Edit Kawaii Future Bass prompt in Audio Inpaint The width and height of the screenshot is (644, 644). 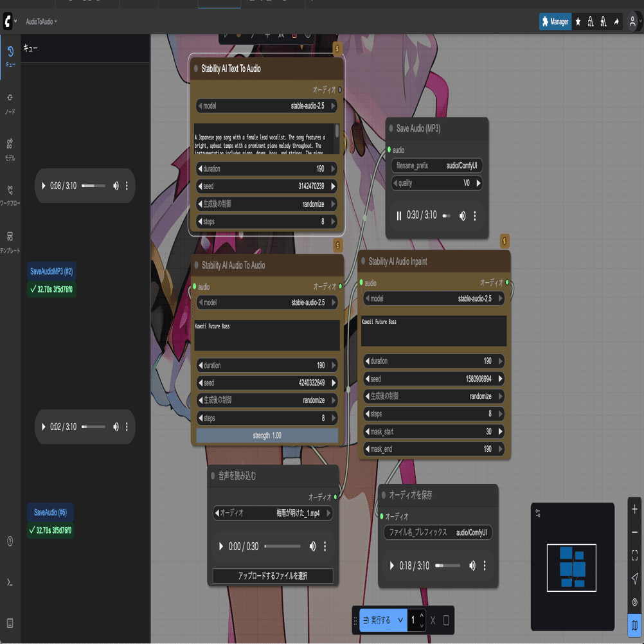point(434,330)
